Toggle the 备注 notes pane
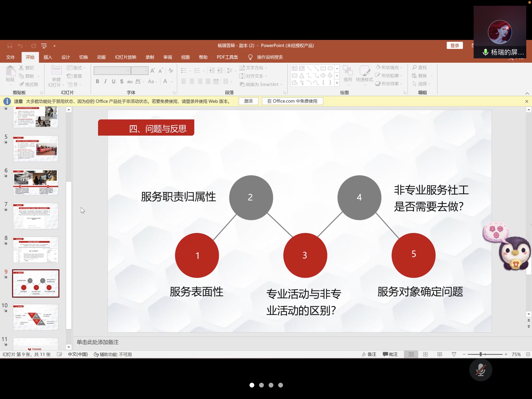The width and height of the screenshot is (532, 399). [x=369, y=354]
